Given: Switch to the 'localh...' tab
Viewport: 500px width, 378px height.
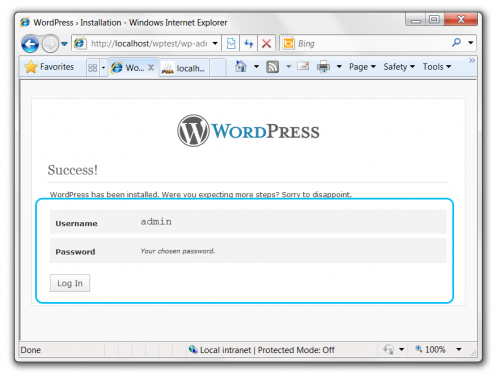Looking at the screenshot, I should 184,68.
